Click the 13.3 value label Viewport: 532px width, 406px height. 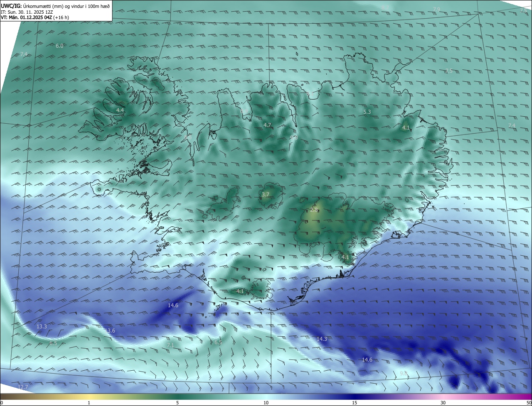(42, 327)
